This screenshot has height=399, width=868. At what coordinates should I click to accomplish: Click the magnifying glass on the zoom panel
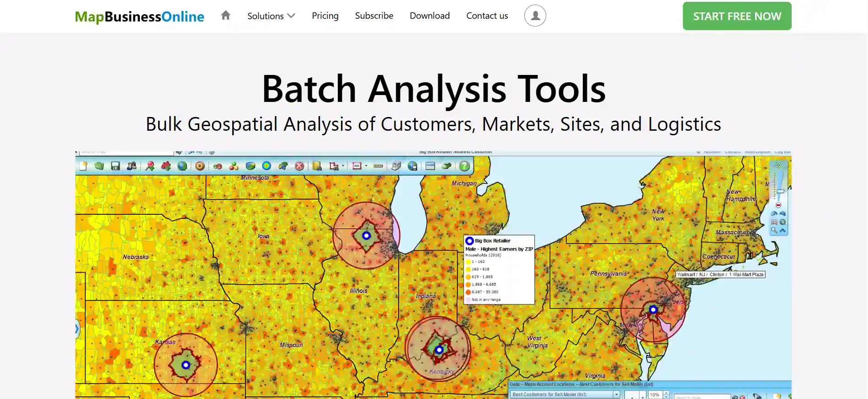click(774, 230)
